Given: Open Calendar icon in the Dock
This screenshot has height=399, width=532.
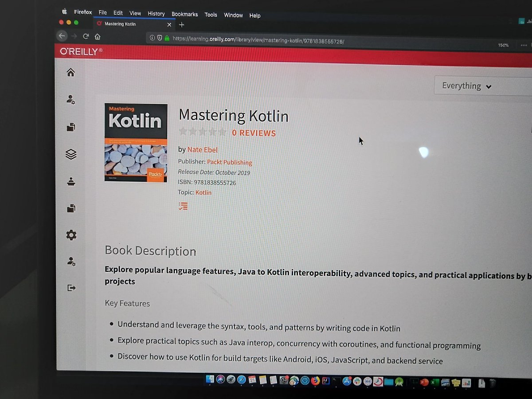Looking at the screenshot, I should tap(252, 380).
